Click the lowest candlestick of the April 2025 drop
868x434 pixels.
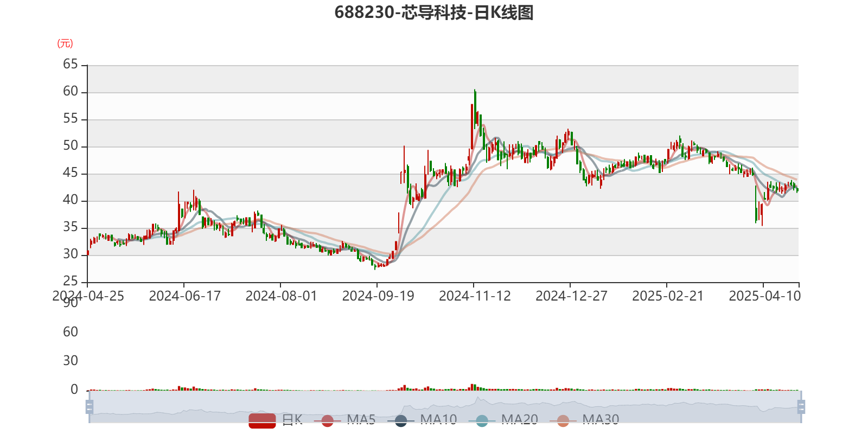point(762,214)
